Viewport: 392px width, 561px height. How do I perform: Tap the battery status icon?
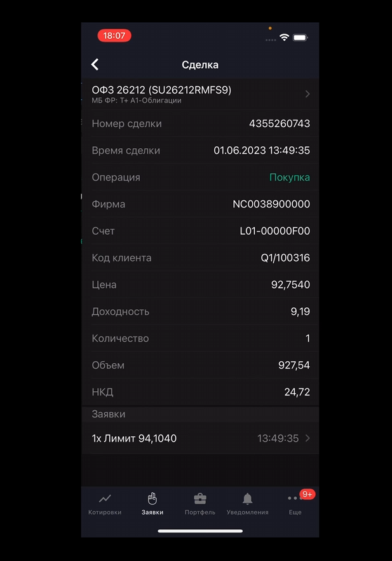(300, 38)
